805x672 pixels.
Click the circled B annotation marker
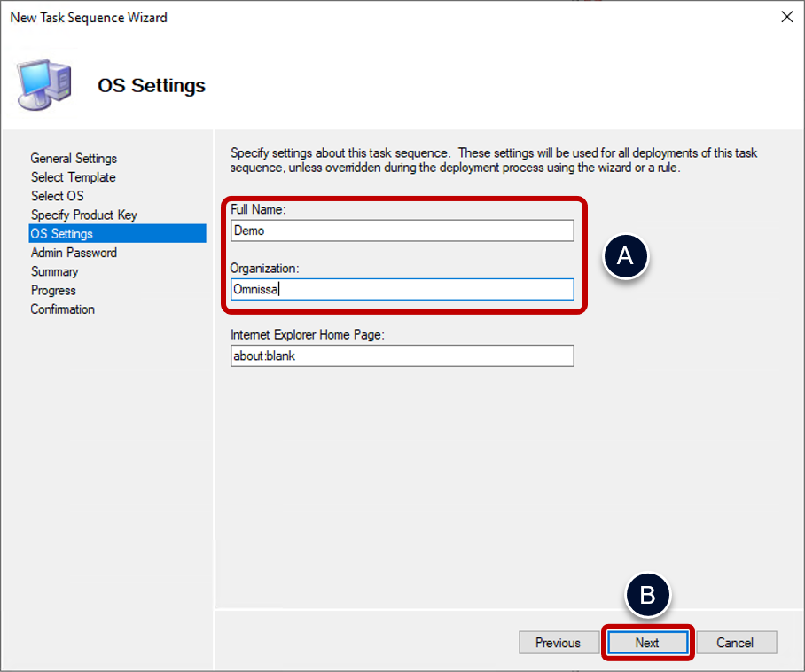648,596
